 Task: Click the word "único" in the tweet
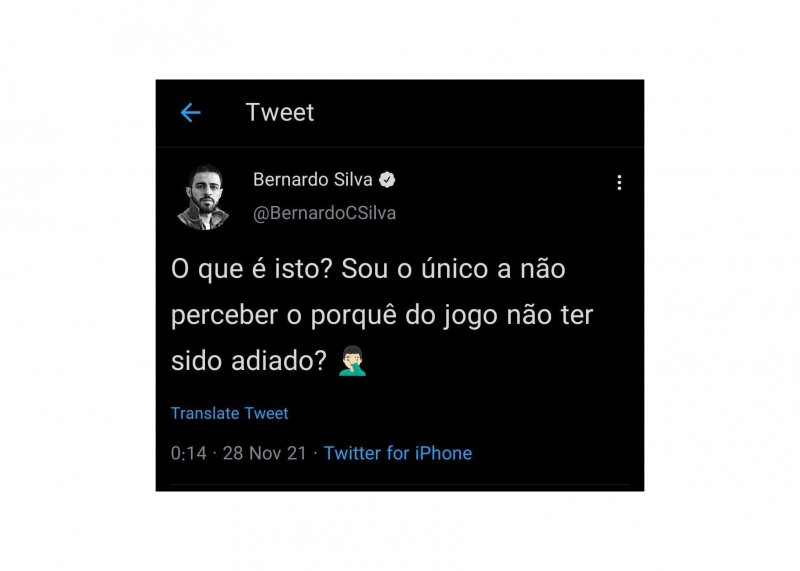(454, 269)
